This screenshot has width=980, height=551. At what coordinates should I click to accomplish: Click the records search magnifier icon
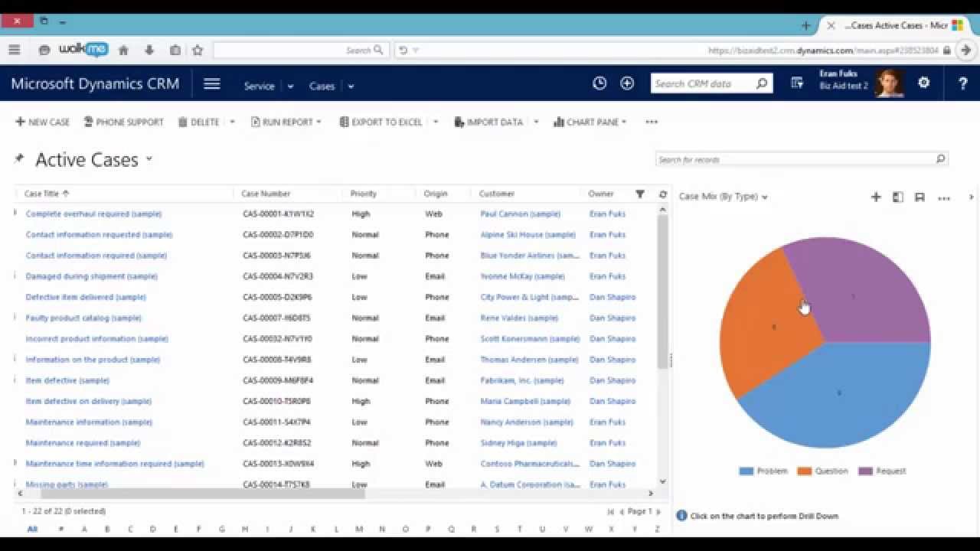[x=941, y=159]
